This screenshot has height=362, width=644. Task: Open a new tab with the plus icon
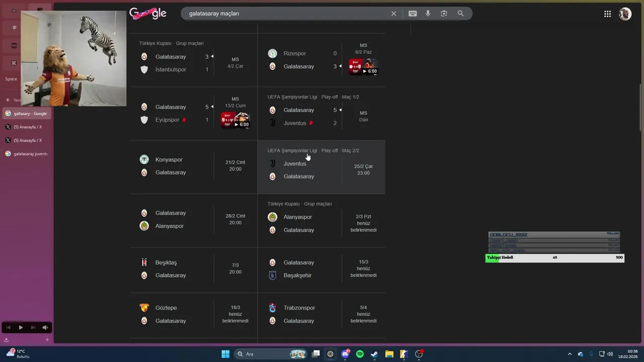coord(8,100)
